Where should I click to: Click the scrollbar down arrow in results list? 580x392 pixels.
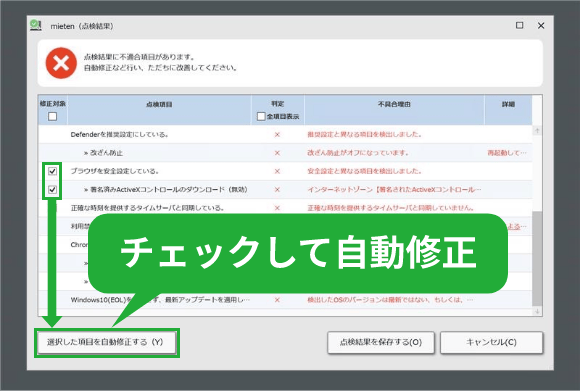537,312
